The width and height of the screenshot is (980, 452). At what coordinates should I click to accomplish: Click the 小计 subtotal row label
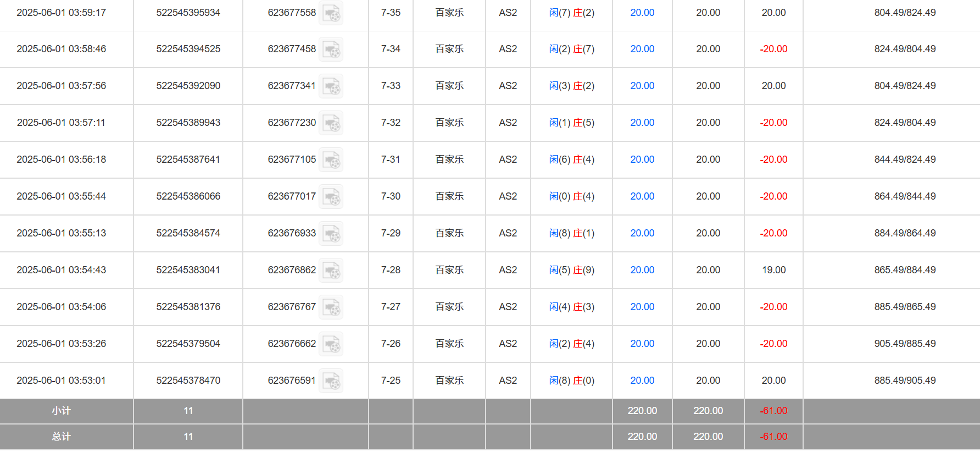coord(61,411)
